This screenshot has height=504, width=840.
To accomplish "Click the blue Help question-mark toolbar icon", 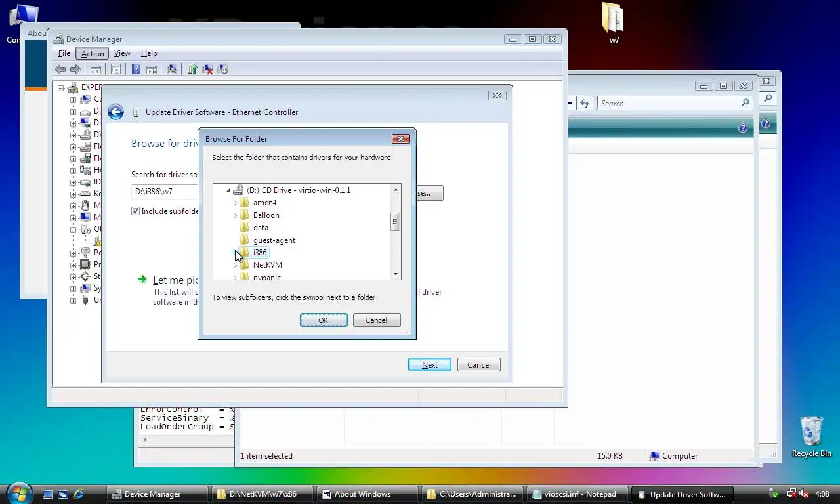I will (136, 69).
